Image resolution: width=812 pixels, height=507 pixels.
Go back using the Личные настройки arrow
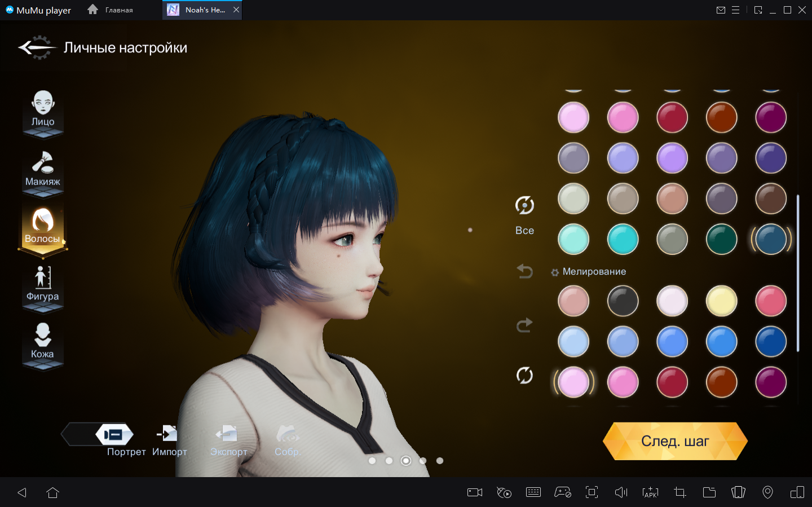[36, 48]
